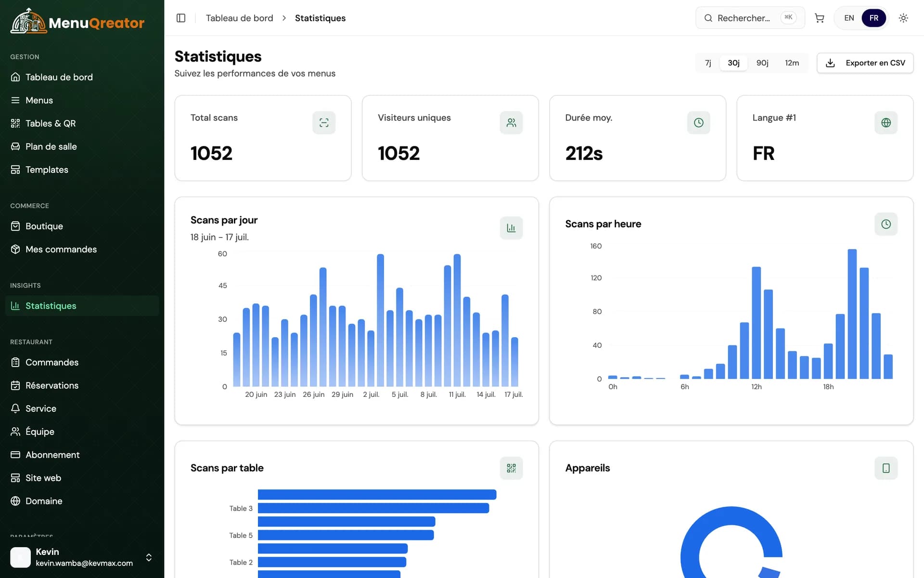This screenshot has width=924, height=578.
Task: Click the Scans par heure heading
Action: point(603,224)
